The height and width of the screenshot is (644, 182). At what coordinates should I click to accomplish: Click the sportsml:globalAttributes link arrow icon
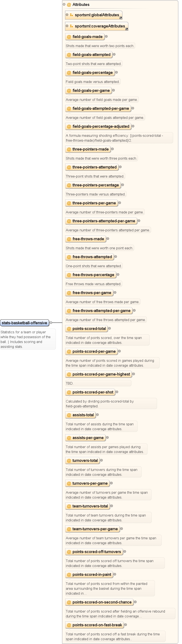(121, 18)
